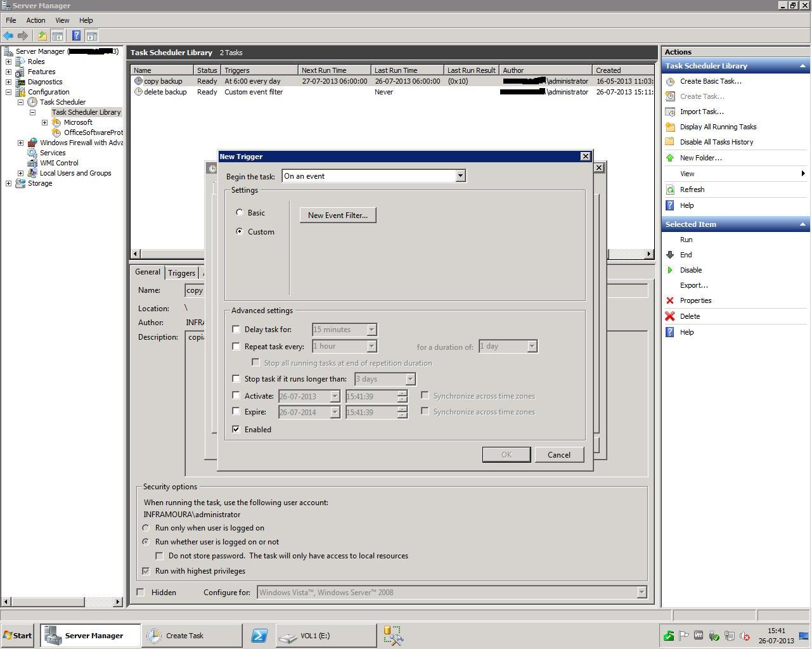Click the New Folder green arrow icon
This screenshot has height=649, width=812.
pos(670,158)
